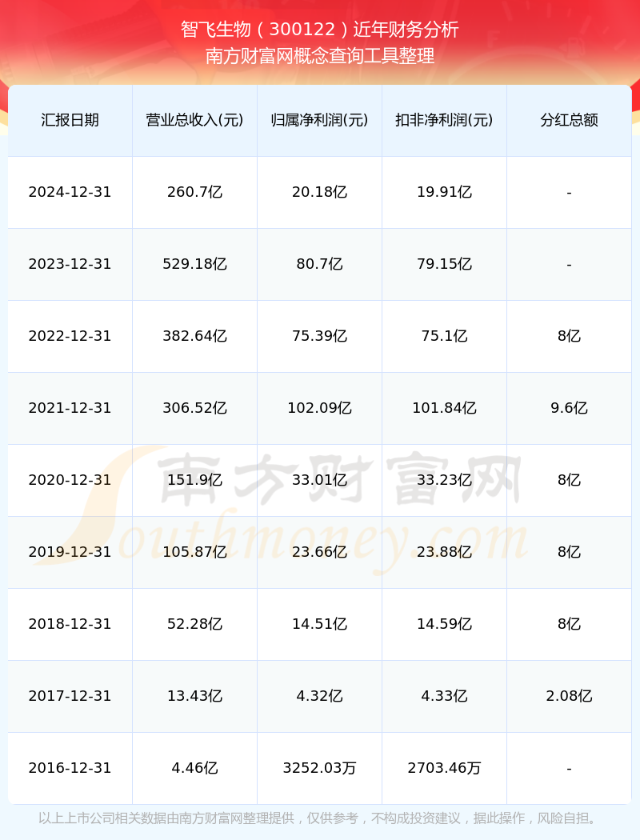Click the value 19.91亿
Screen dimensions: 640x840
coord(445,192)
